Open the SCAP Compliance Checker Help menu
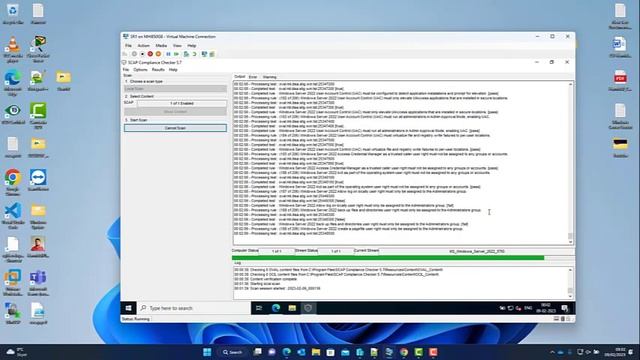Viewport: 640px width, 360px height. 173,70
